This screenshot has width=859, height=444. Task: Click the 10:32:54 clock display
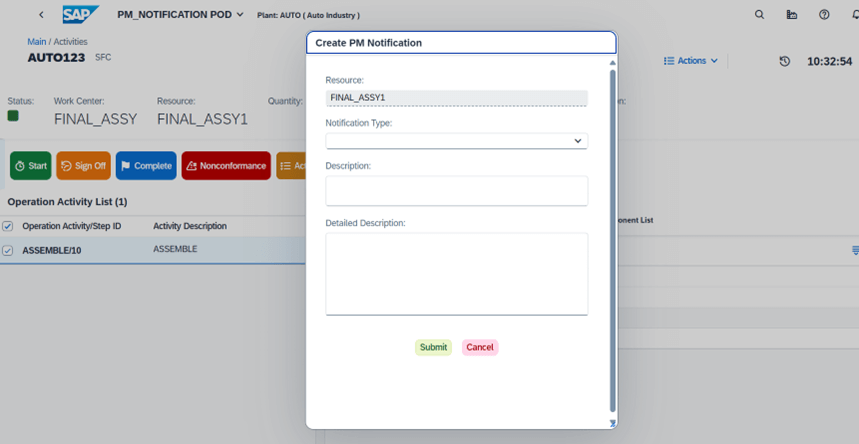(x=829, y=61)
